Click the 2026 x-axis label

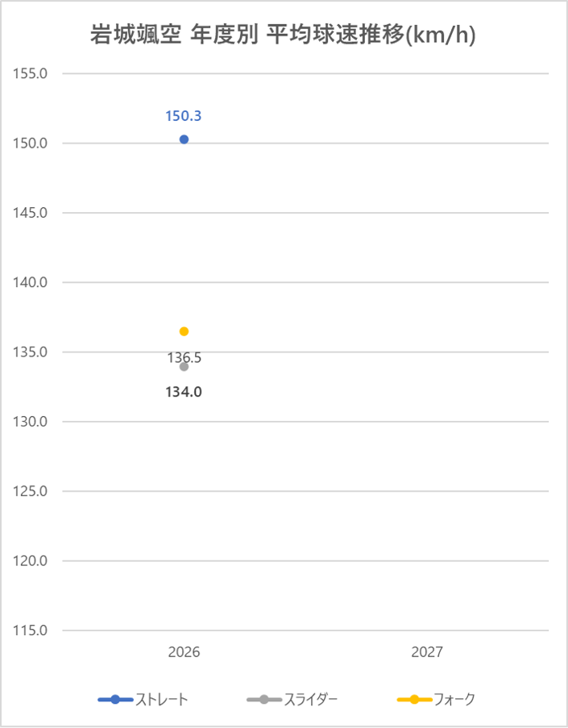[x=184, y=652]
